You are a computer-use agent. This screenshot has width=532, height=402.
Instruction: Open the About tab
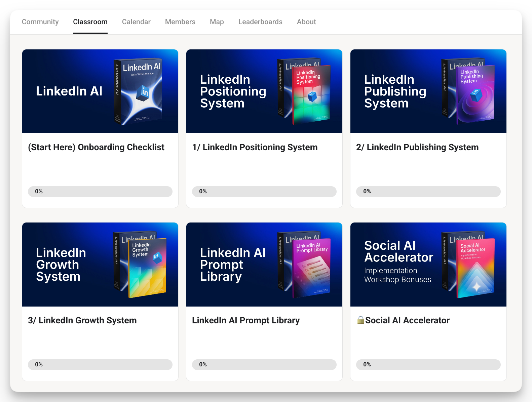(306, 22)
